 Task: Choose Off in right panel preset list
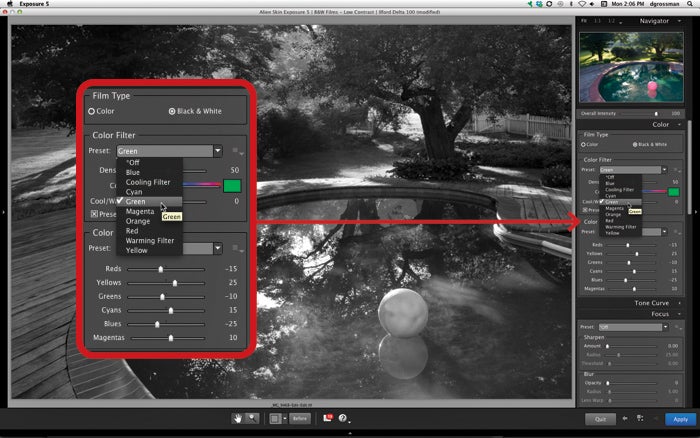[x=610, y=177]
